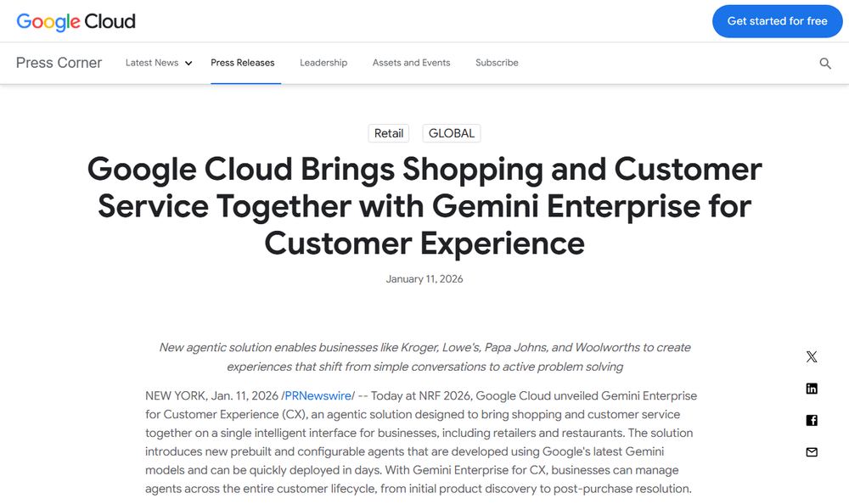Share article on LinkedIn
Viewport: 849px width, 504px height.
812,389
